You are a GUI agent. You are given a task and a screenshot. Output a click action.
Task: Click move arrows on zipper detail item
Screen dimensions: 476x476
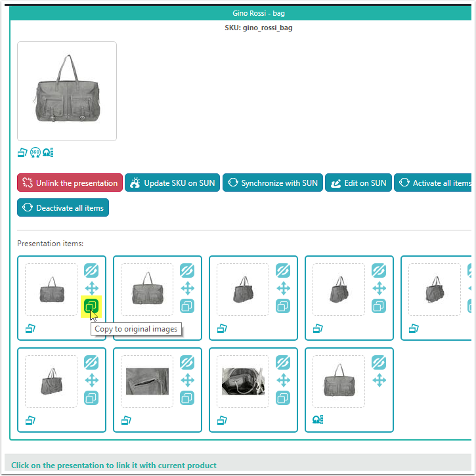[x=187, y=380]
